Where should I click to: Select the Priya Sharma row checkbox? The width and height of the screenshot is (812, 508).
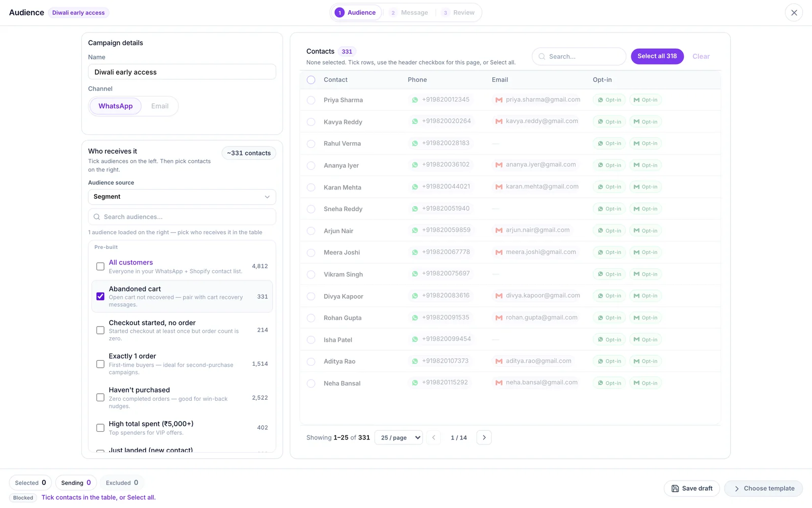click(x=311, y=100)
